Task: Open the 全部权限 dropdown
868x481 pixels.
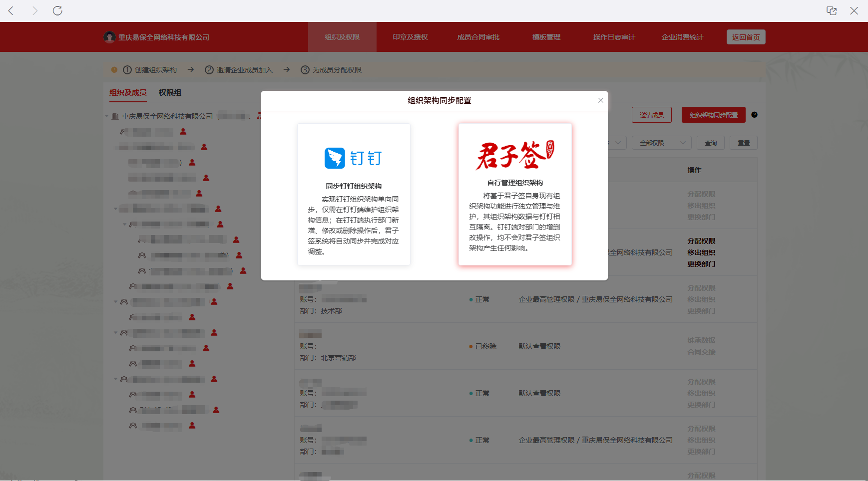Action: 661,143
